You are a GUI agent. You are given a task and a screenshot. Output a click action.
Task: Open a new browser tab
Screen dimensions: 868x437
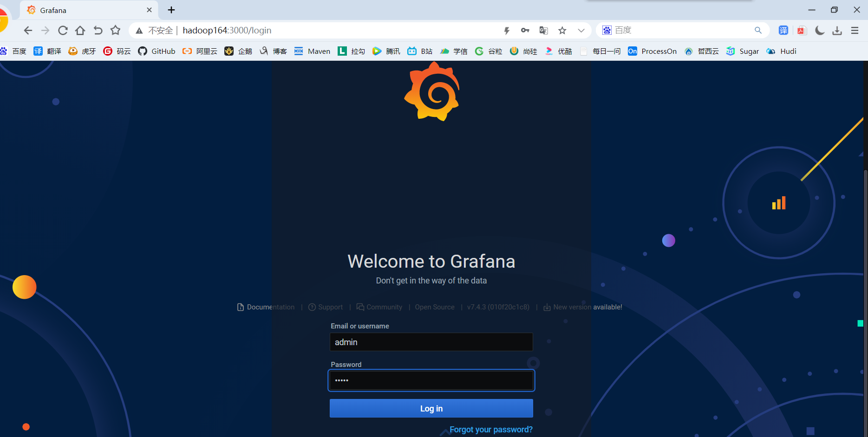[x=171, y=10]
